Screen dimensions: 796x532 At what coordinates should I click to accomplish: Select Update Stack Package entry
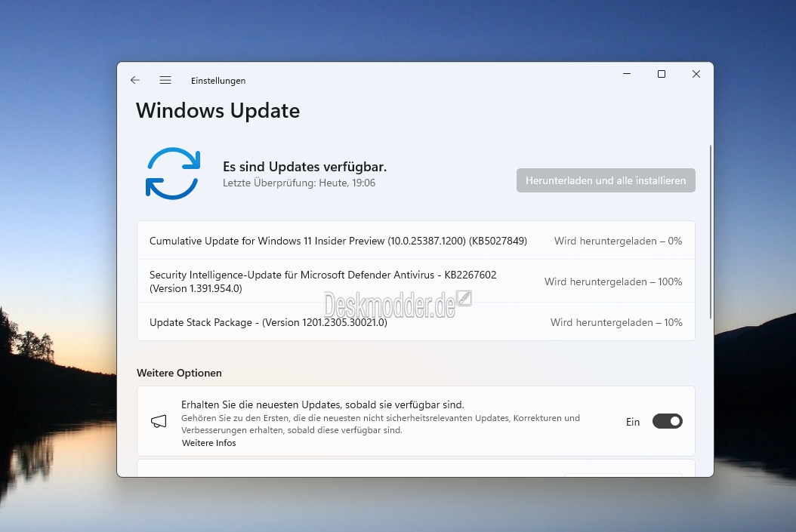tap(416, 322)
